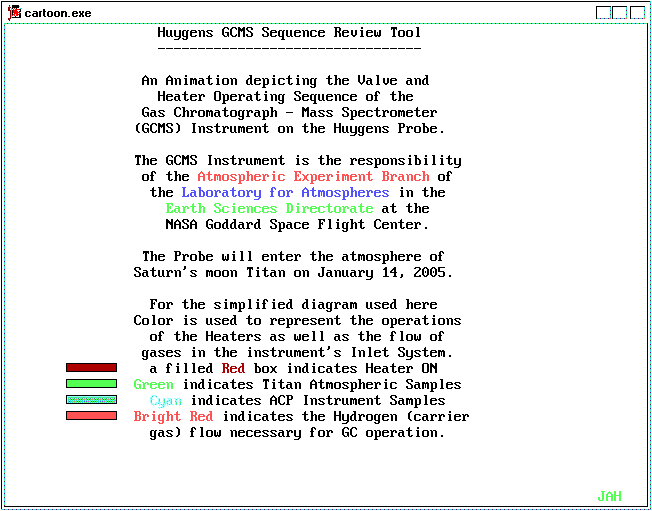Click the "Huygens GCMS Sequence Review Tool" heading
The height and width of the screenshot is (511, 652).
click(289, 33)
